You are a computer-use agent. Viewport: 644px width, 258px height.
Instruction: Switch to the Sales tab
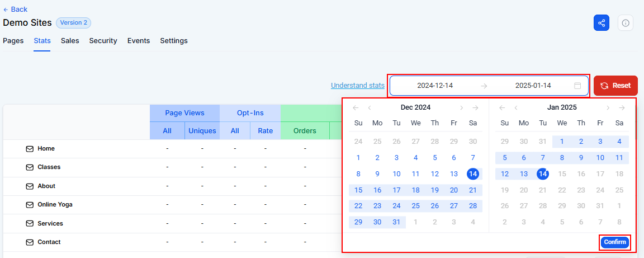click(70, 41)
